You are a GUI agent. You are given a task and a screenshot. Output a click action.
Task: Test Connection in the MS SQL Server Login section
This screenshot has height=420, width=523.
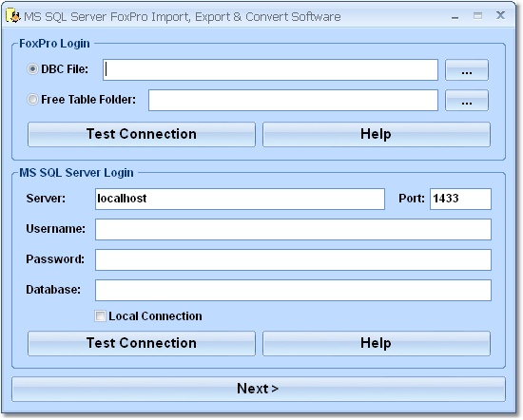pyautogui.click(x=142, y=343)
